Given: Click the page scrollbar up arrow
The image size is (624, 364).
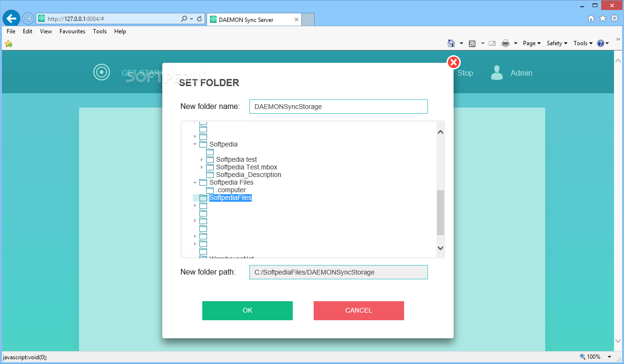Looking at the screenshot, I should click(x=618, y=61).
